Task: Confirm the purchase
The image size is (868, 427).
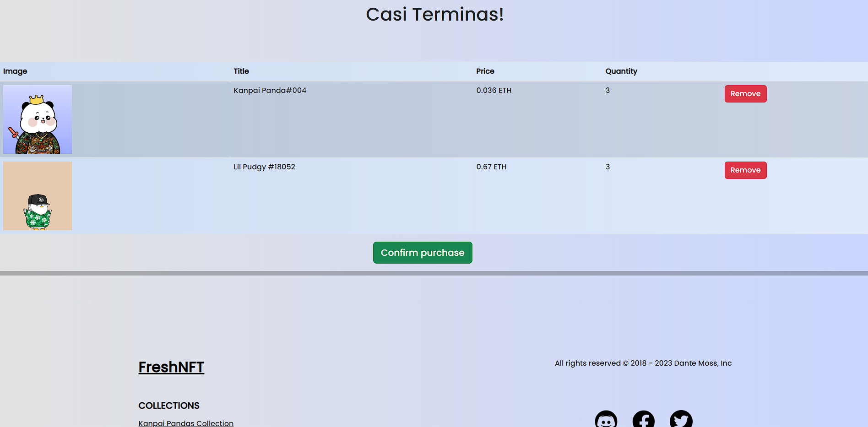Action: tap(423, 253)
